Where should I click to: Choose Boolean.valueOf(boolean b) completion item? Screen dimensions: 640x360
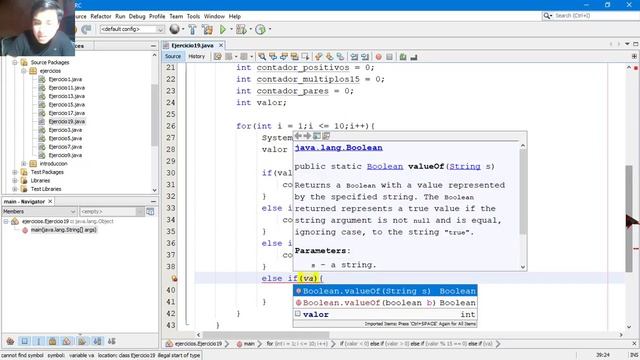click(385, 303)
